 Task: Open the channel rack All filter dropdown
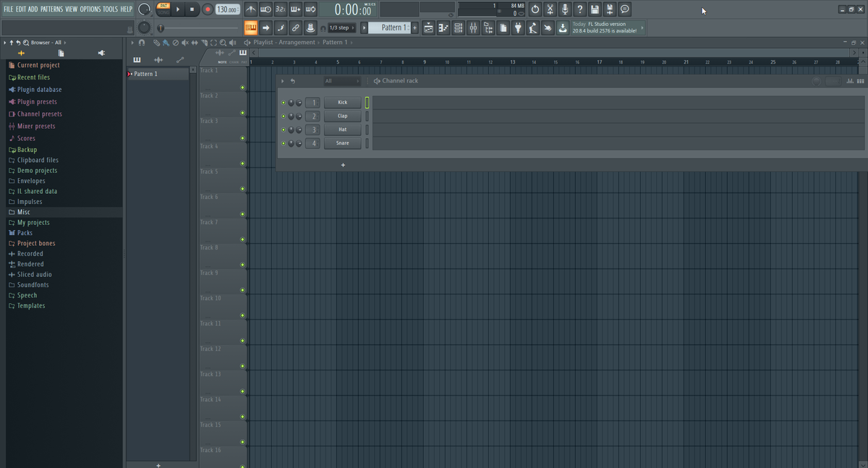click(341, 81)
